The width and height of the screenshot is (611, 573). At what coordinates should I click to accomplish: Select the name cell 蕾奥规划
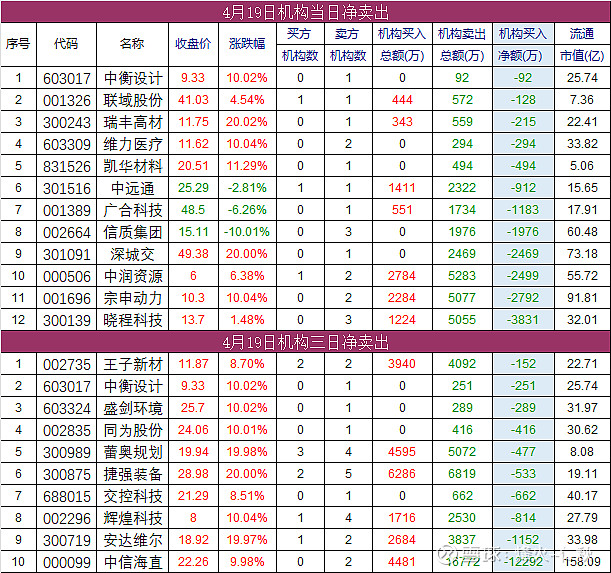(133, 453)
